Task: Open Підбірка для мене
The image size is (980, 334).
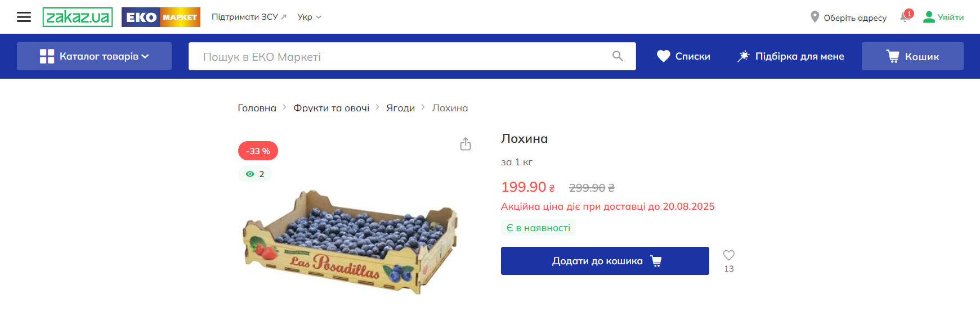Action: click(790, 56)
